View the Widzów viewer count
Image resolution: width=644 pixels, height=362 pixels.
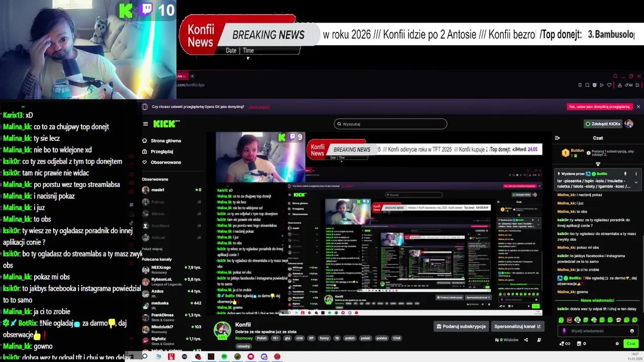[507, 340]
